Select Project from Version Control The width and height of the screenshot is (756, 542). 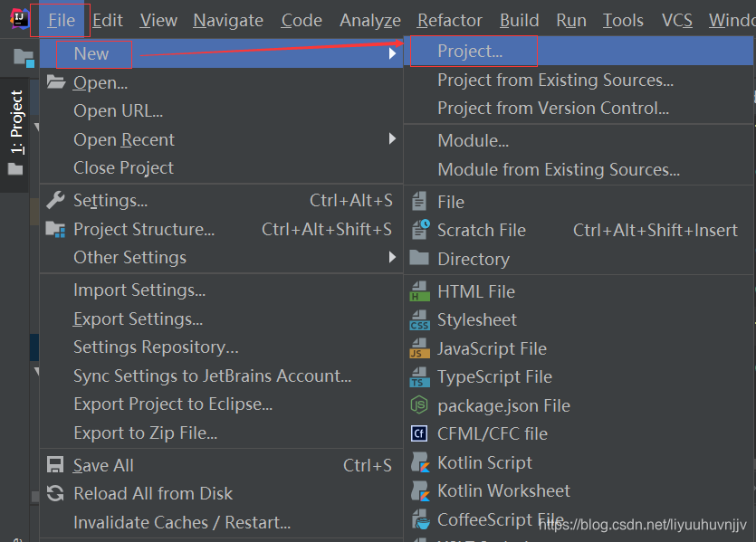[553, 108]
